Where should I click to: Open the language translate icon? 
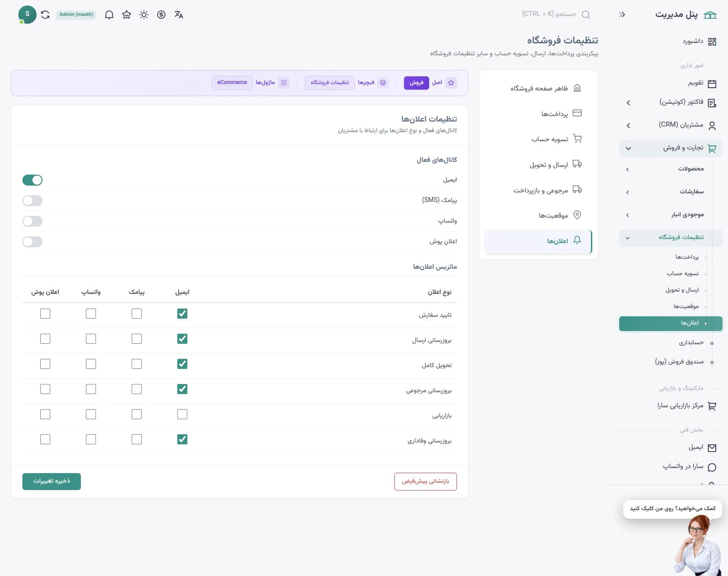click(179, 15)
